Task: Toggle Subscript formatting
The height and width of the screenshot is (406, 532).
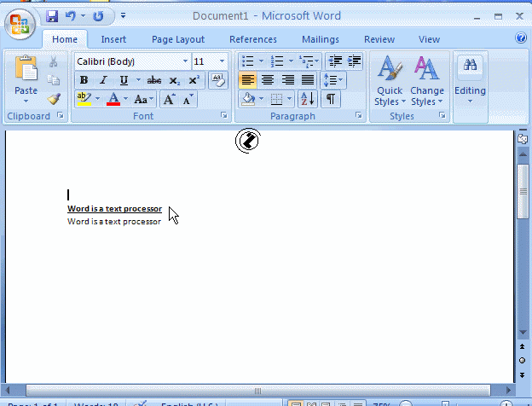Action: [175, 81]
